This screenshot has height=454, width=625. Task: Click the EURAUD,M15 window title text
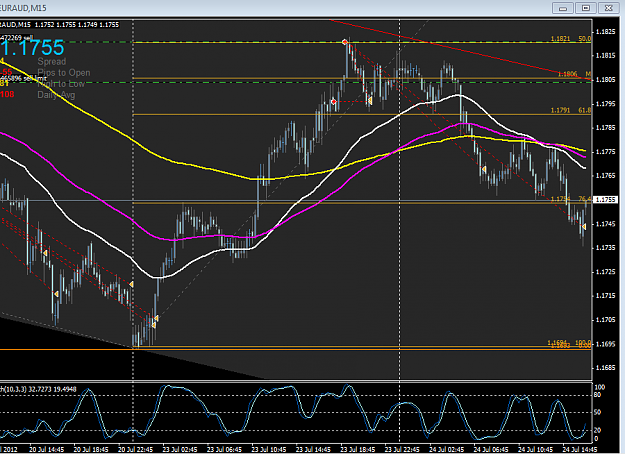23,8
